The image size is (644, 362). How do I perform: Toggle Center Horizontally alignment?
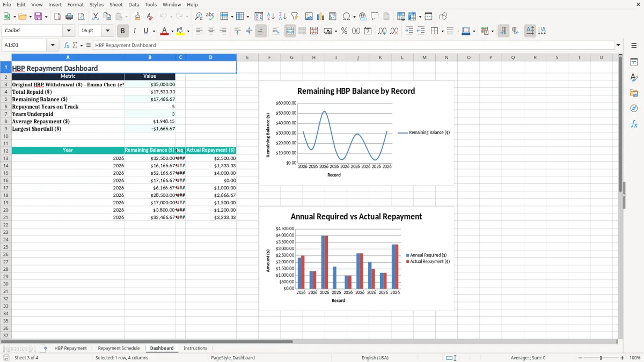[x=211, y=31]
